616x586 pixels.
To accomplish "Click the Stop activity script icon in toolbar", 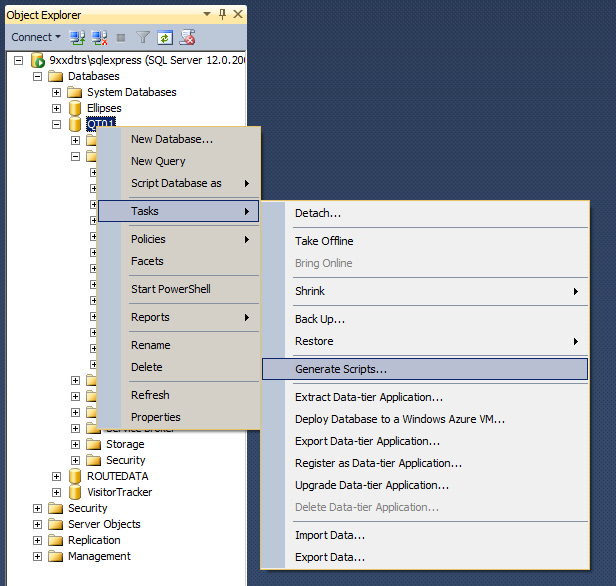I will [x=187, y=37].
